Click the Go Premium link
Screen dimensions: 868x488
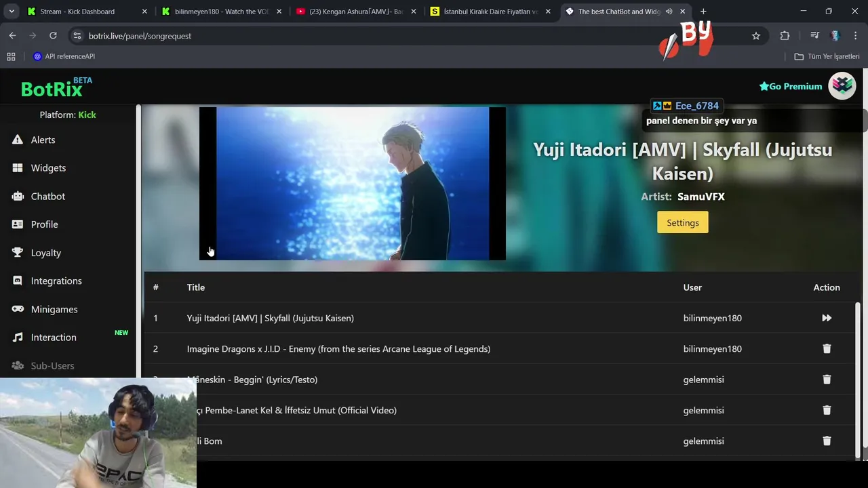coord(791,86)
